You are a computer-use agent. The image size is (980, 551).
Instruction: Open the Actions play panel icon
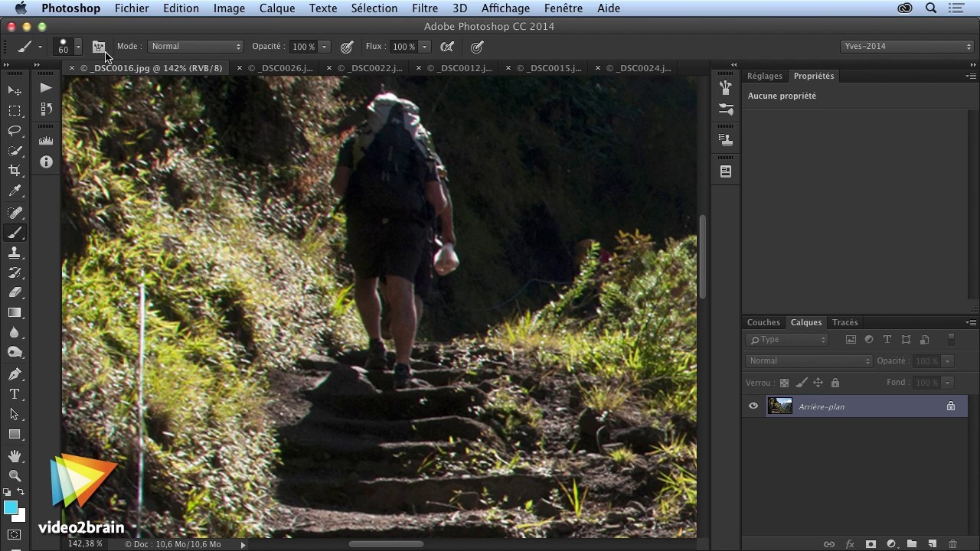[46, 88]
